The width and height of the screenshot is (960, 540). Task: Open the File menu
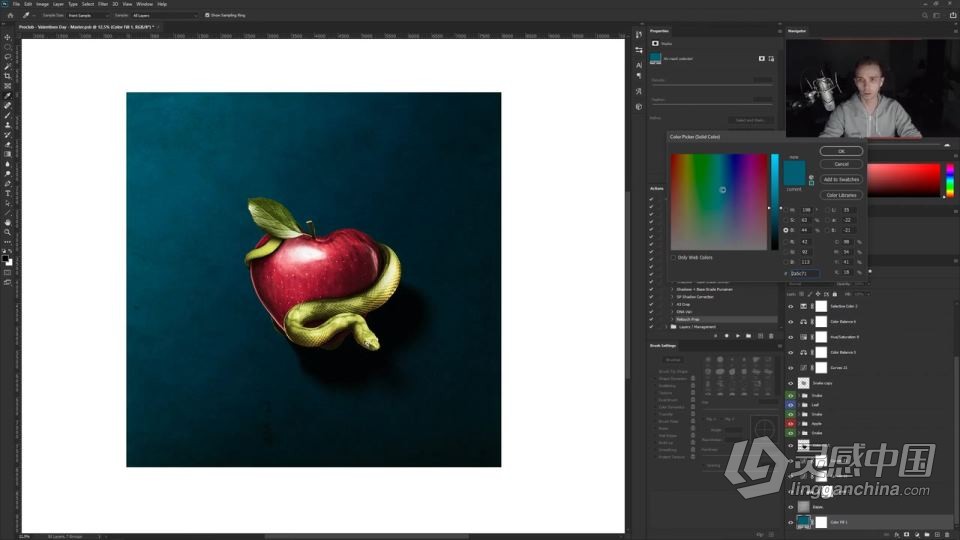click(17, 4)
